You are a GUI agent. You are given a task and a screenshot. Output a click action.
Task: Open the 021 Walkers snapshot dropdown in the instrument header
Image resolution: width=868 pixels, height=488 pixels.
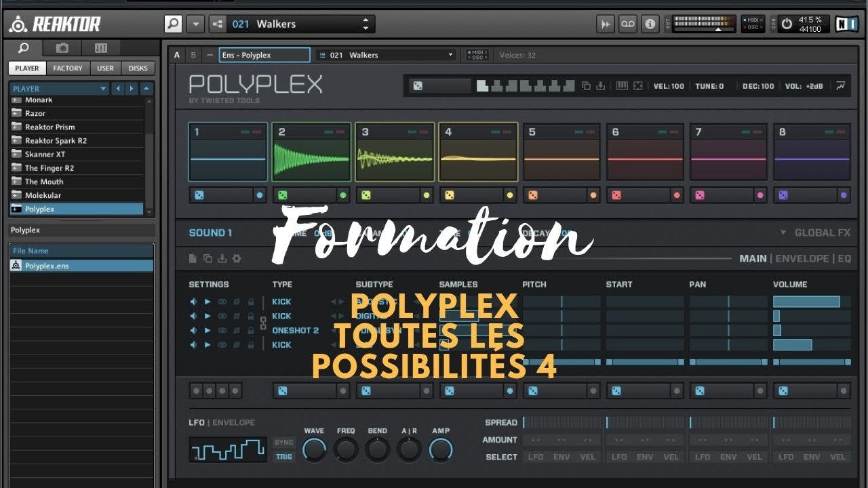click(386, 55)
